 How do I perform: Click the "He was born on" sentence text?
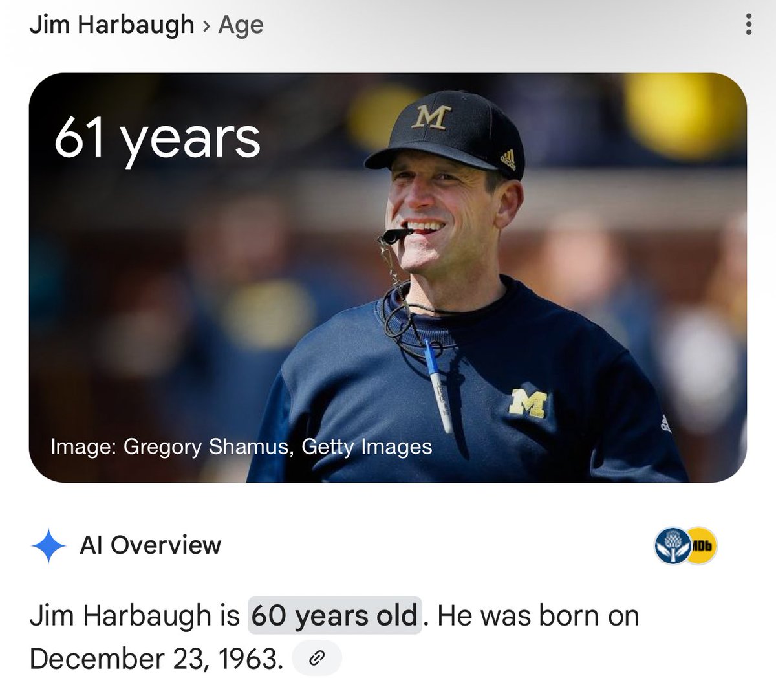pos(538,615)
